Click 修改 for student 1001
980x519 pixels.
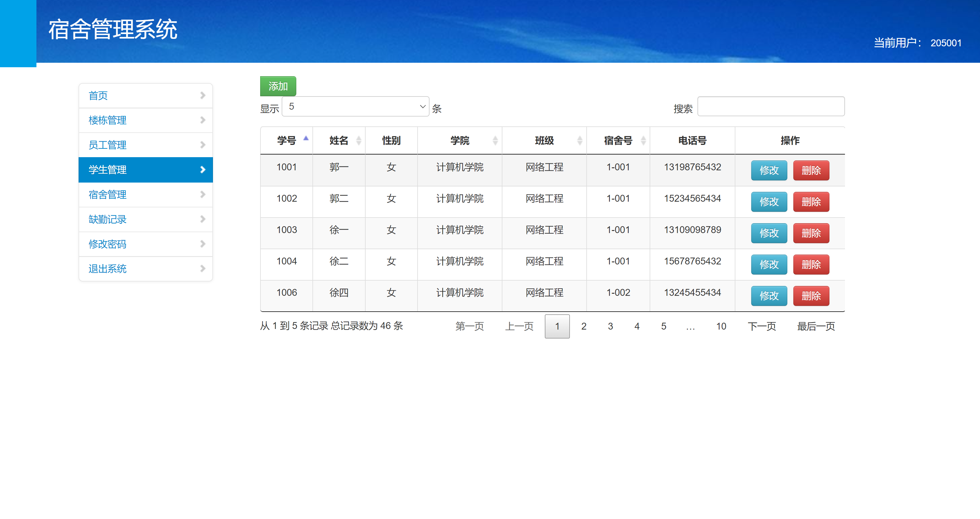(769, 171)
